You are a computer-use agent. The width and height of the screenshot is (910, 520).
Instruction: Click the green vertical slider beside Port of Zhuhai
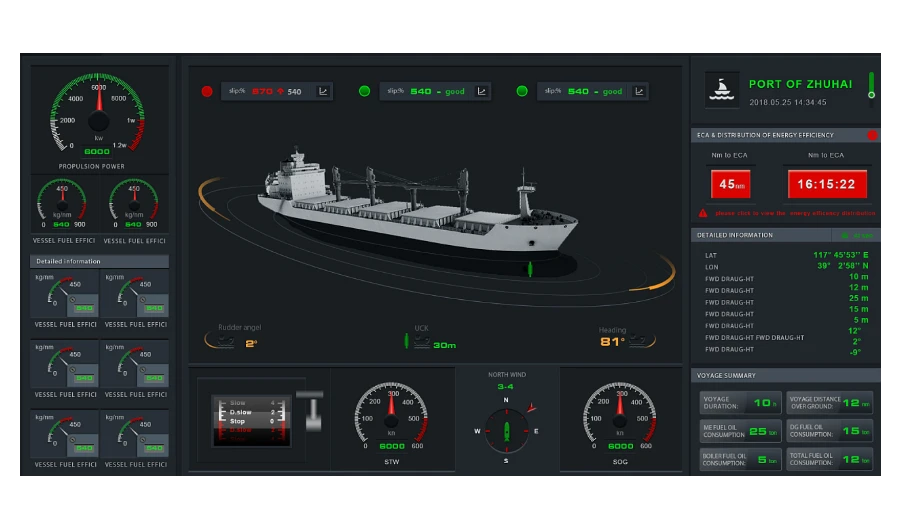871,86
